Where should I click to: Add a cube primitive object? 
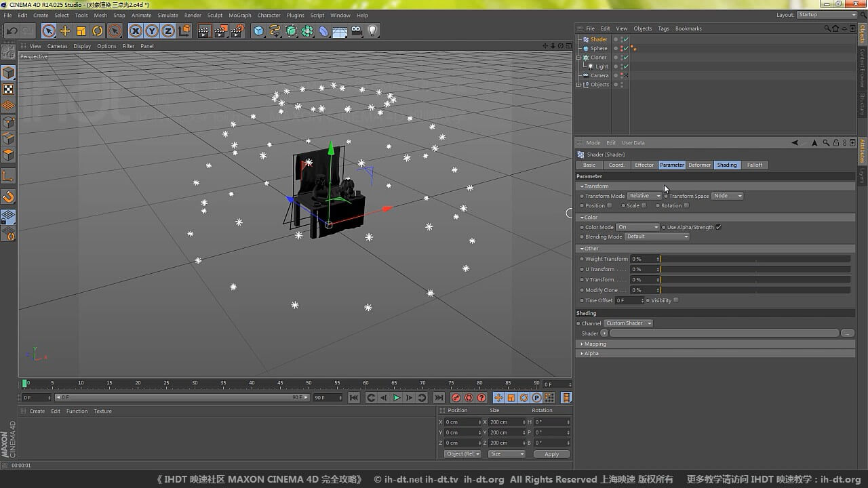point(258,31)
